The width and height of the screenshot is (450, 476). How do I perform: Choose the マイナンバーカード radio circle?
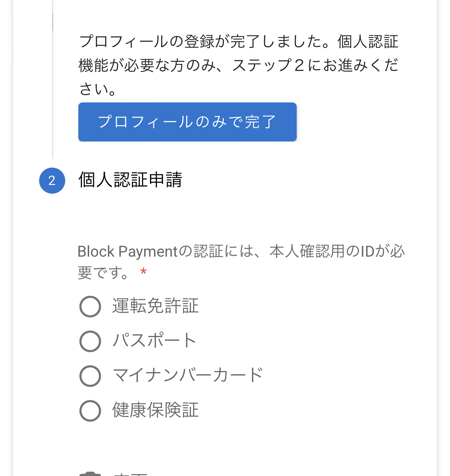[90, 376]
